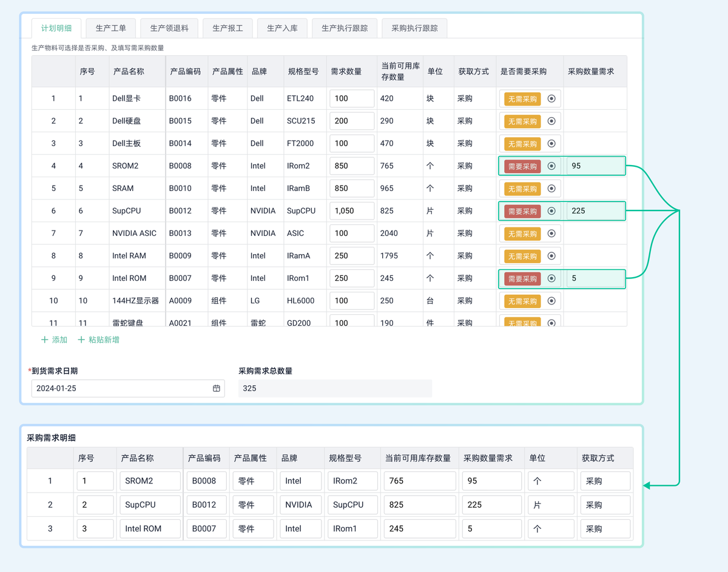Click Dell显卡's 需求数量 input field
Viewport: 728px width, 572px height.
tap(352, 98)
